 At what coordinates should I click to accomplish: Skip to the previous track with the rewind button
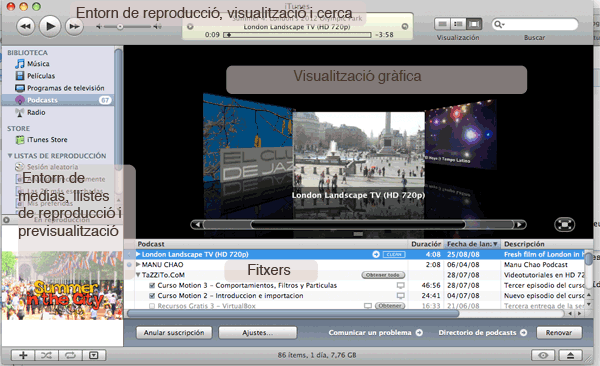click(26, 26)
